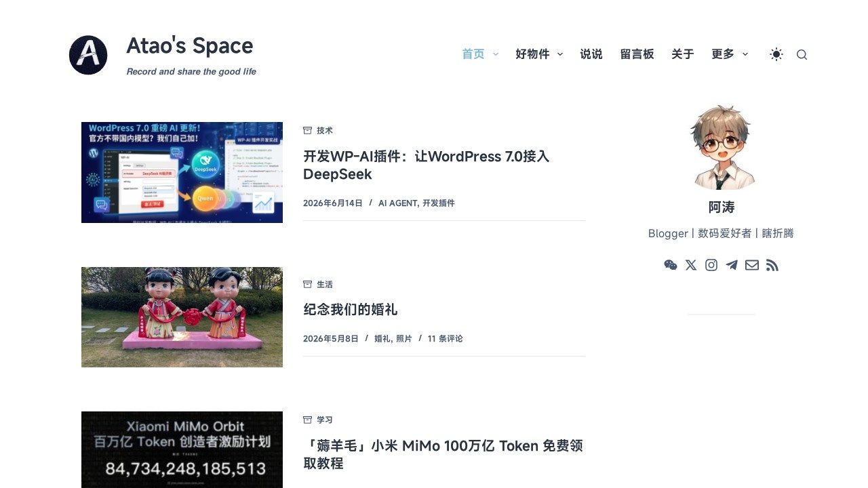This screenshot has height=488, width=868.
Task: Expand the 更多 submenu chevron
Action: 745,54
